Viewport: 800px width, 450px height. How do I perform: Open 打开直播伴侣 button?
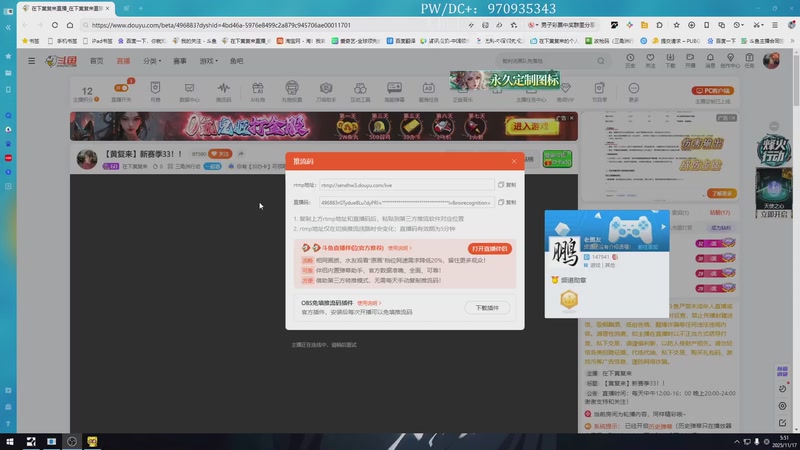tap(489, 248)
